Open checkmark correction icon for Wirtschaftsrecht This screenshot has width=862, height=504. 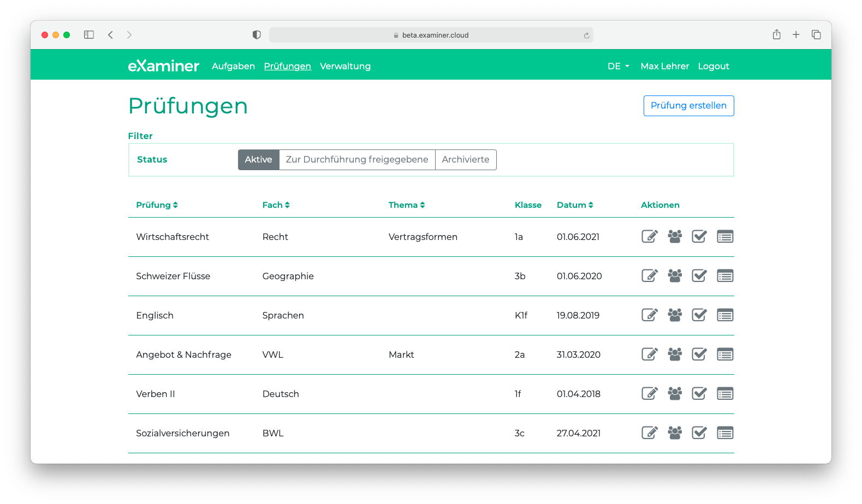pyautogui.click(x=699, y=237)
